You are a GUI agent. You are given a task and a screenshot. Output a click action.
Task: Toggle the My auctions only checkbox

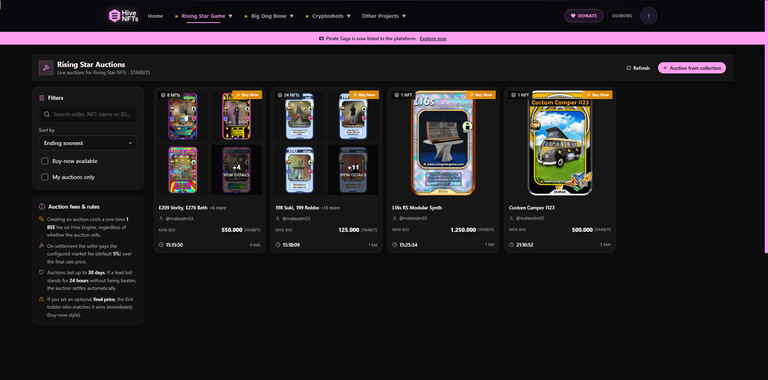(45, 177)
